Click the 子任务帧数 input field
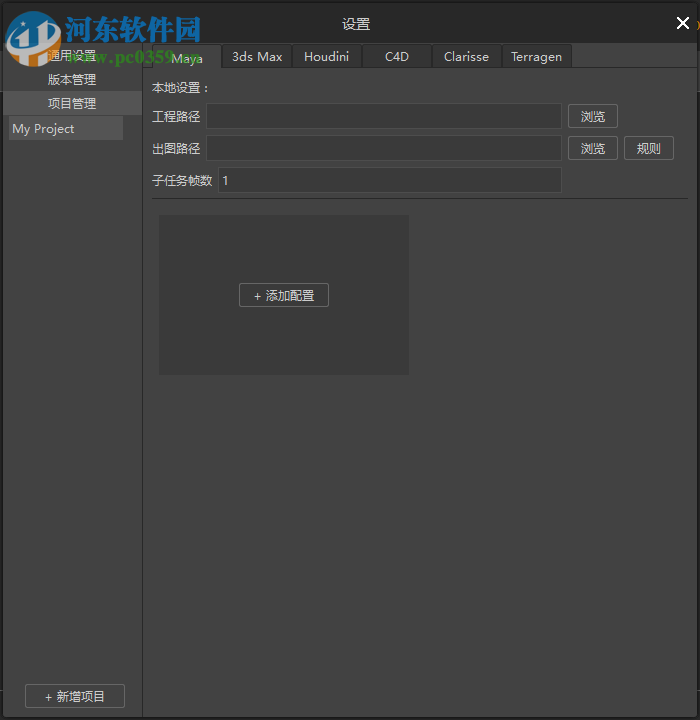 pos(390,180)
